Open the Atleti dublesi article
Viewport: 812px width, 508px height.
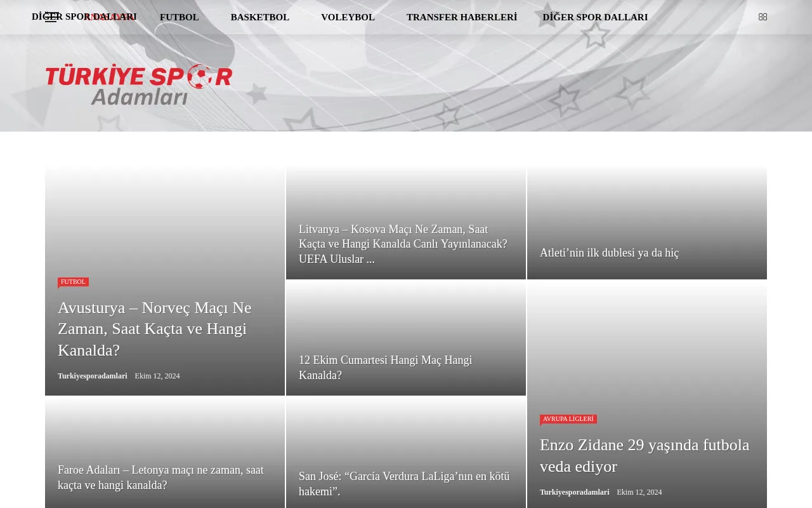pos(608,253)
